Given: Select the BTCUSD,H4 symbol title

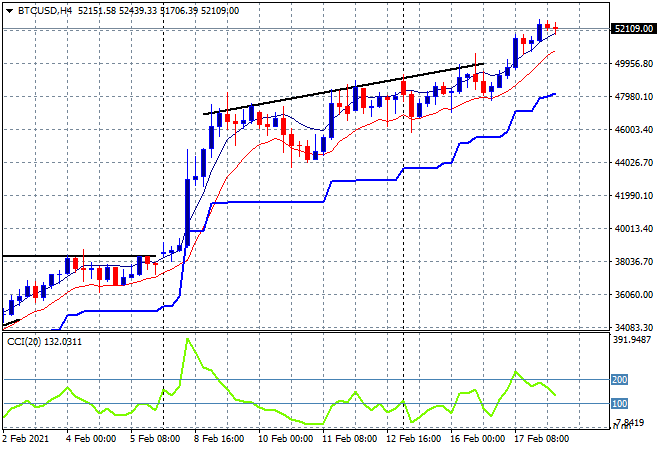Looking at the screenshot, I should click(x=45, y=11).
